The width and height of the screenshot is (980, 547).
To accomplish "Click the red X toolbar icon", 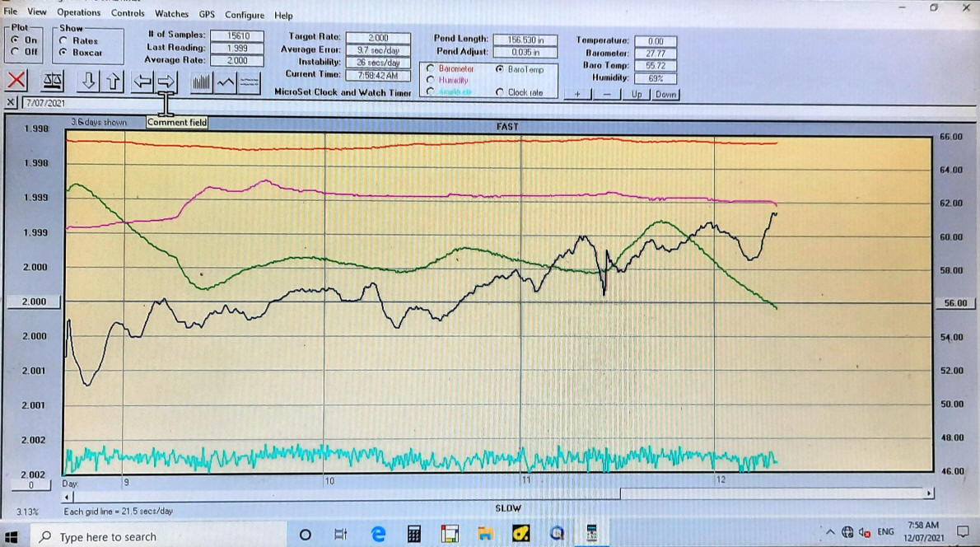I will point(16,81).
